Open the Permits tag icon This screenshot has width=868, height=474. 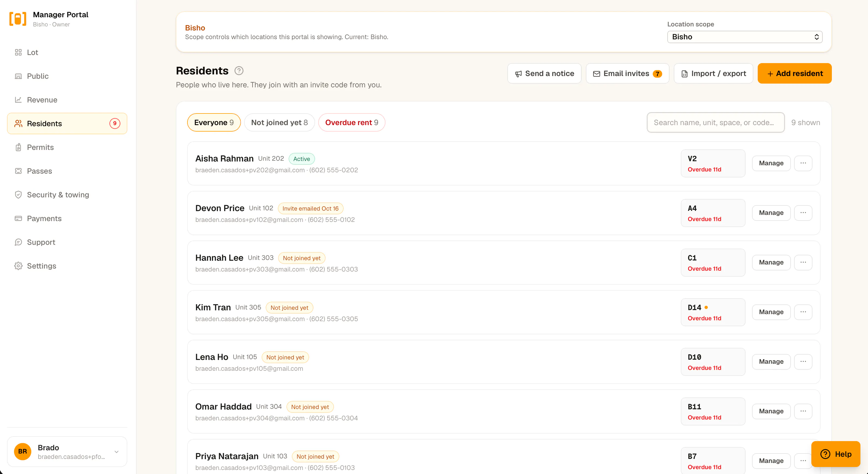coord(18,147)
